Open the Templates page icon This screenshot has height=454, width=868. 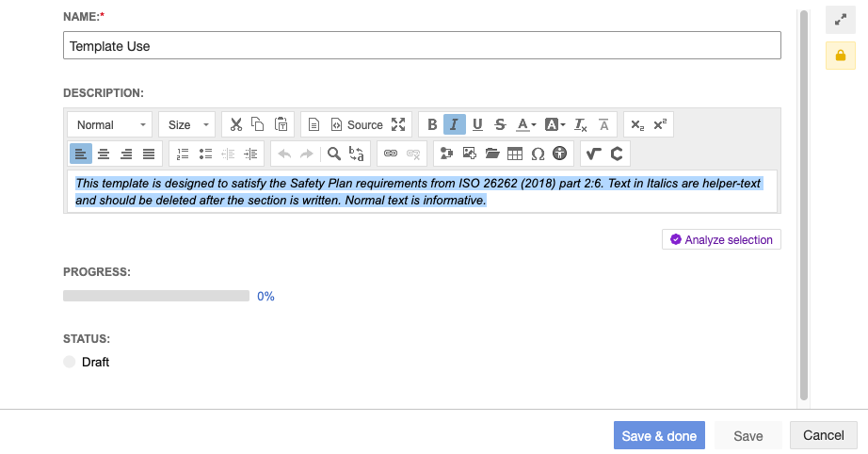coord(313,124)
